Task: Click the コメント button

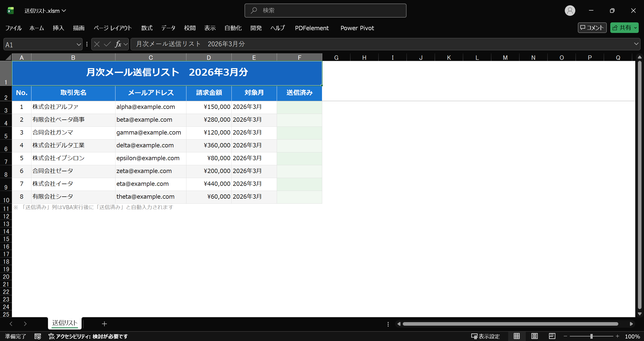Action: point(592,28)
